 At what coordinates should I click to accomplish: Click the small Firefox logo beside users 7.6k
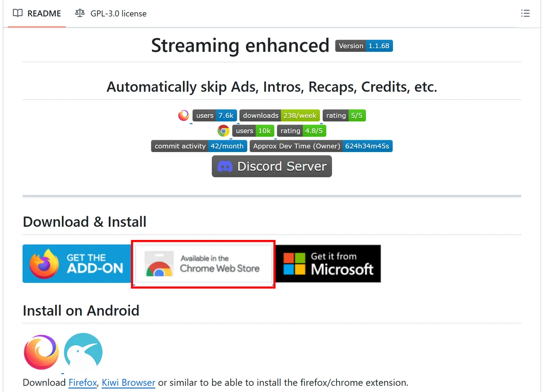(183, 115)
